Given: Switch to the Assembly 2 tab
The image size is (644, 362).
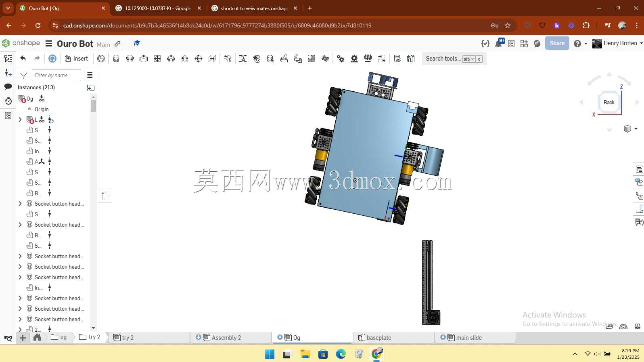Looking at the screenshot, I should (230, 337).
